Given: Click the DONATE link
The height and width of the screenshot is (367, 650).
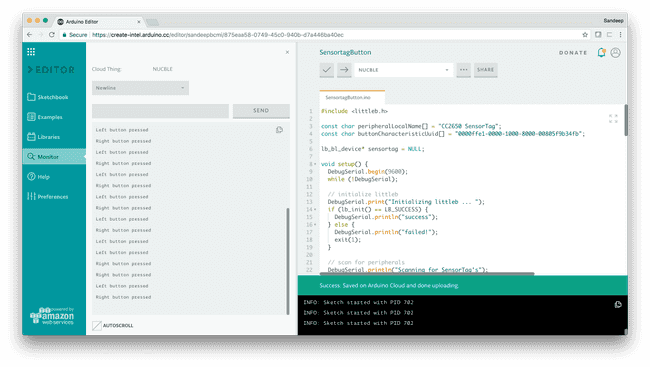Looking at the screenshot, I should 573,53.
